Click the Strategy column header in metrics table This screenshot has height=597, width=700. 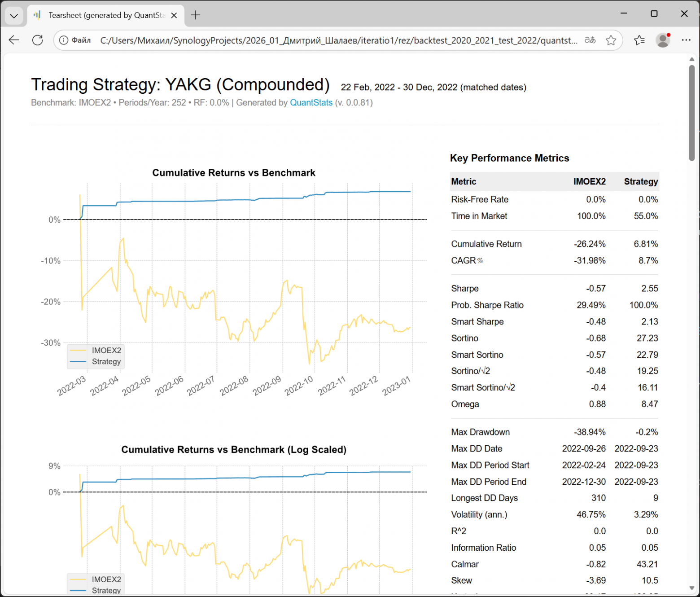coord(641,181)
